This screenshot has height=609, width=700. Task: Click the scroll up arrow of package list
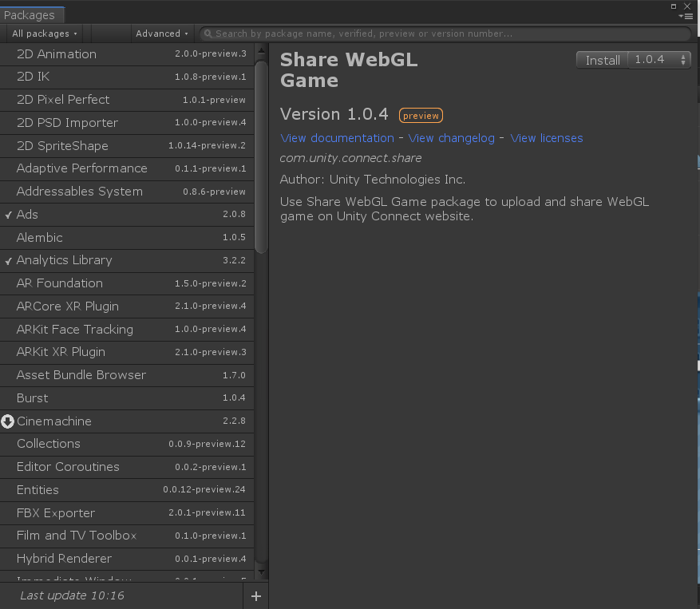pyautogui.click(x=261, y=51)
